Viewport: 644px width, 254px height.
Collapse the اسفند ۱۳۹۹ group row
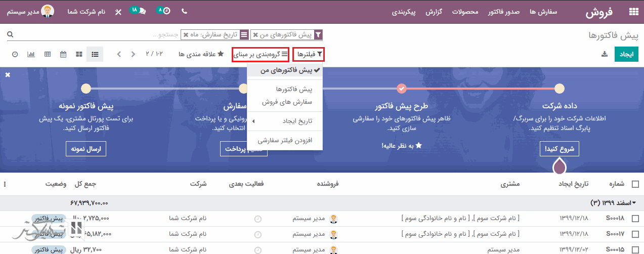[613, 203]
